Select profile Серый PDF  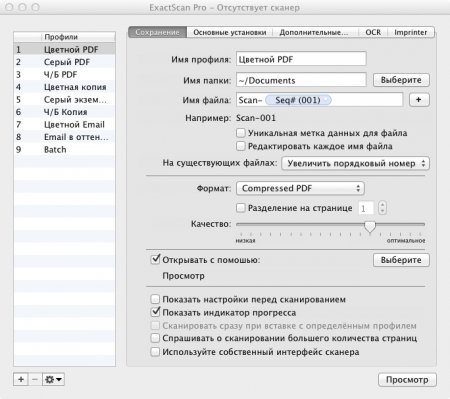[65, 62]
